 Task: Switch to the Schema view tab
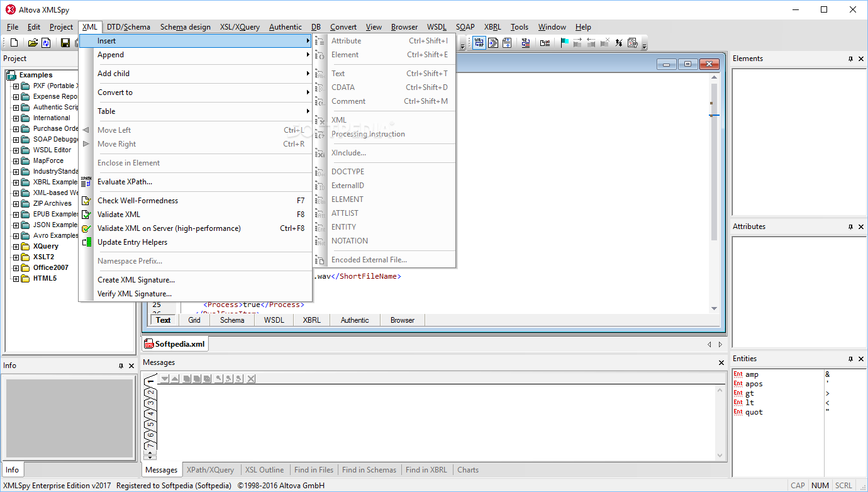(x=232, y=320)
